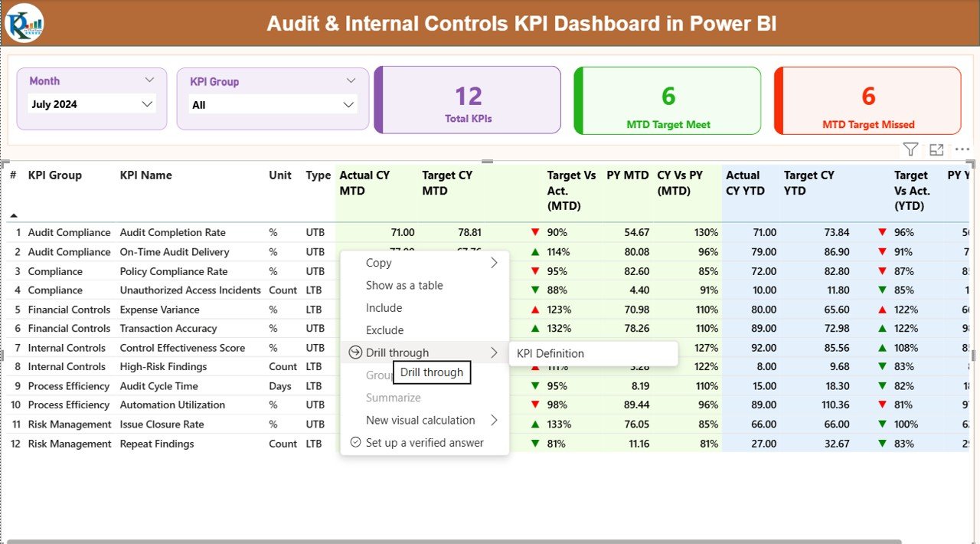Image resolution: width=980 pixels, height=544 pixels.
Task: Click the company logo in the header
Action: [x=23, y=23]
